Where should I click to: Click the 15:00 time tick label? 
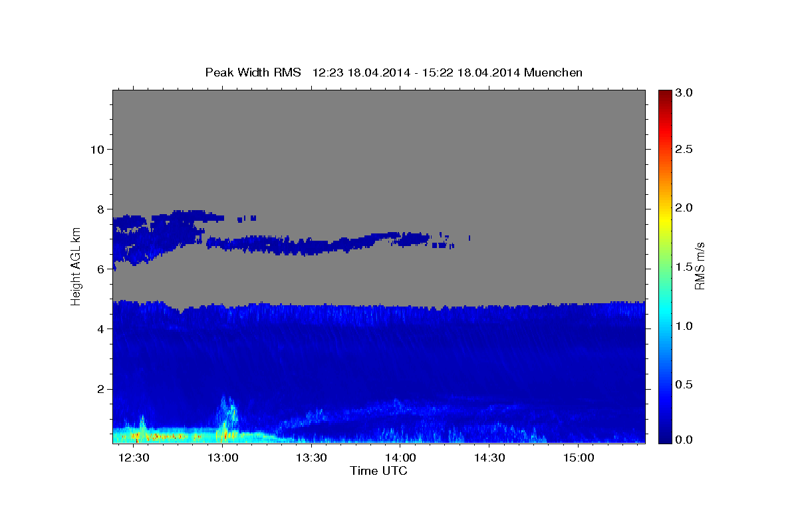[578, 458]
